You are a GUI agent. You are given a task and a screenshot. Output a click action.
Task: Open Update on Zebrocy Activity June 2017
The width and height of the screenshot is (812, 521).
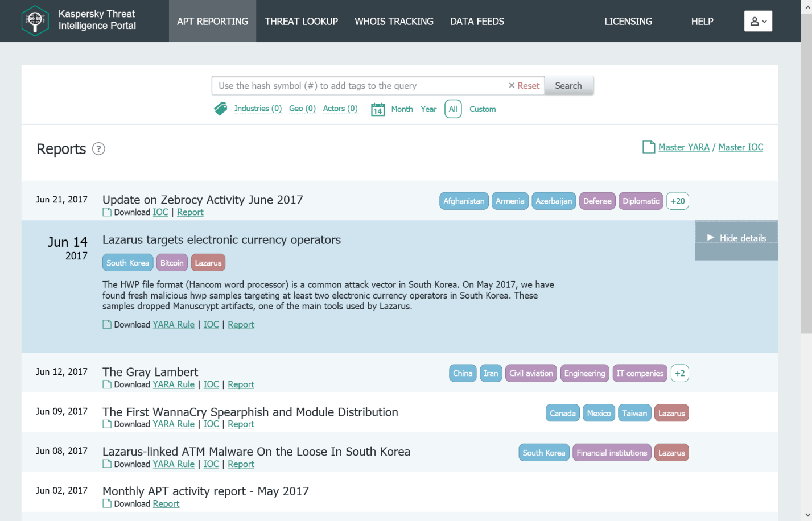point(203,200)
